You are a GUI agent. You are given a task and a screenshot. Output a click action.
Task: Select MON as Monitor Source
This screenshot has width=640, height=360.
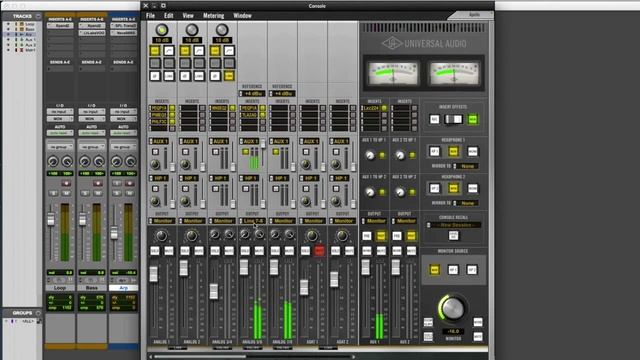point(434,270)
